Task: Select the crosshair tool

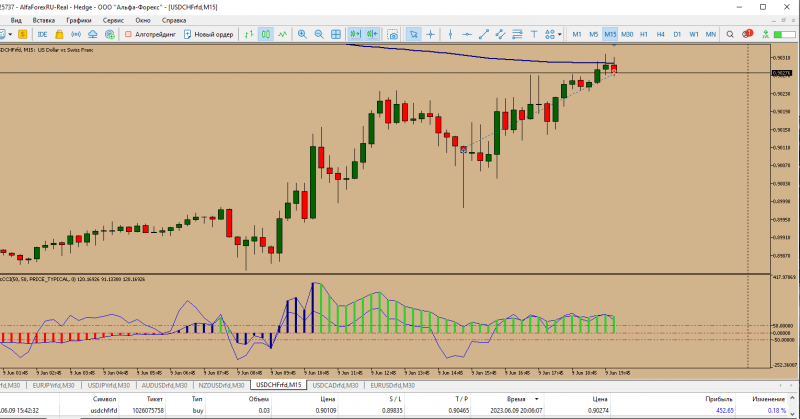Action: click(x=431, y=34)
